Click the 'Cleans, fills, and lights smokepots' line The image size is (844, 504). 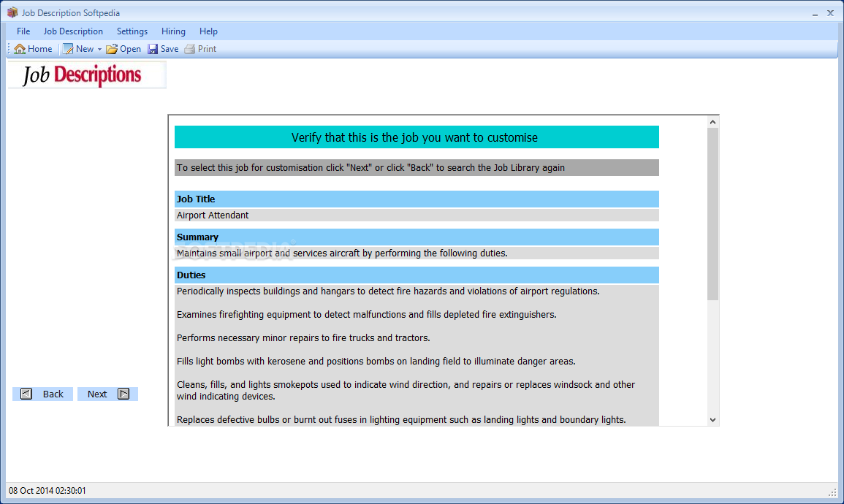pos(406,391)
